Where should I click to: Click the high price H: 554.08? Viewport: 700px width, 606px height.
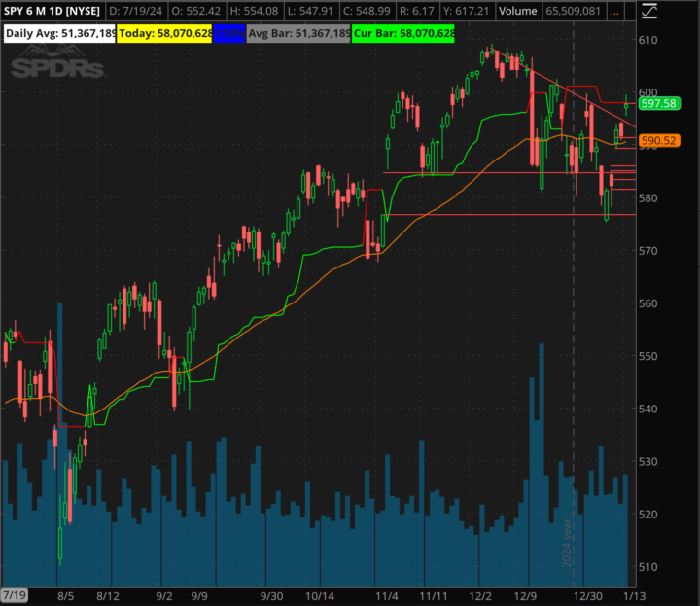coord(254,11)
